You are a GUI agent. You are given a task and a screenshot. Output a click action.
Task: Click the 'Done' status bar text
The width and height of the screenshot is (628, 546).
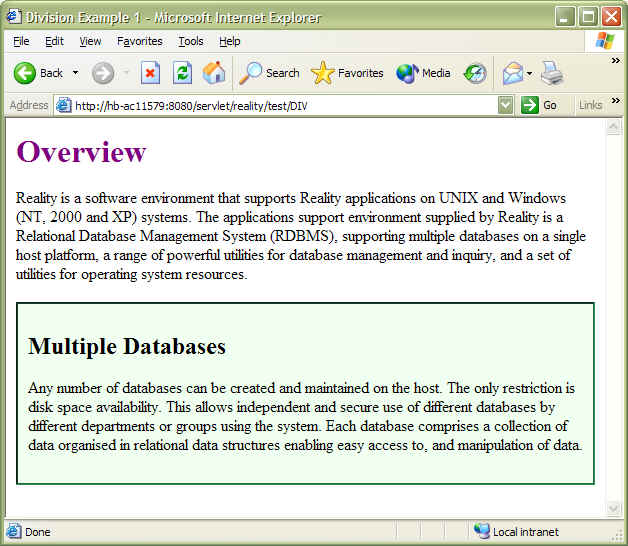(38, 532)
